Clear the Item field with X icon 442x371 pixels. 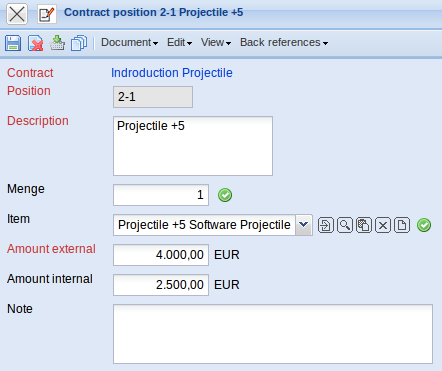click(x=383, y=225)
